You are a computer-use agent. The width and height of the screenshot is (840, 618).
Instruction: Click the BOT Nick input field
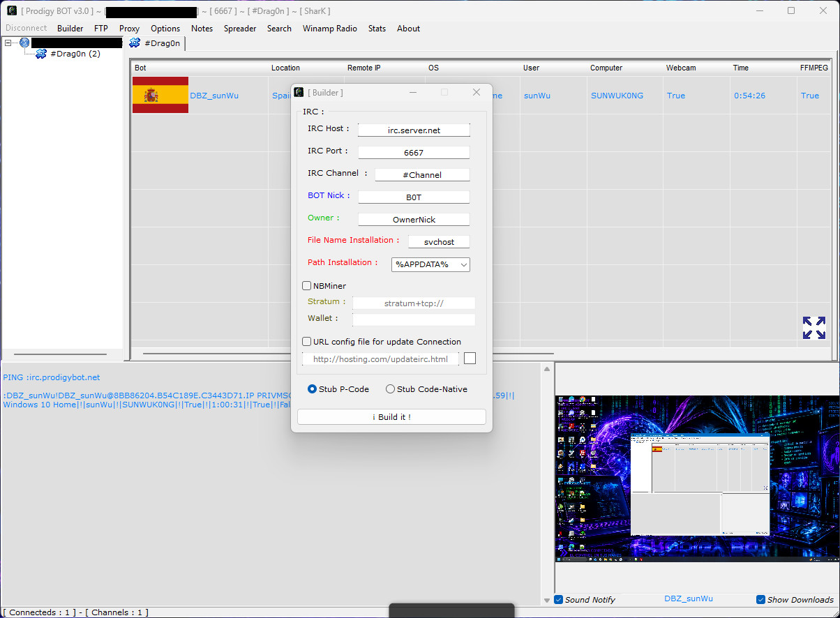(414, 197)
